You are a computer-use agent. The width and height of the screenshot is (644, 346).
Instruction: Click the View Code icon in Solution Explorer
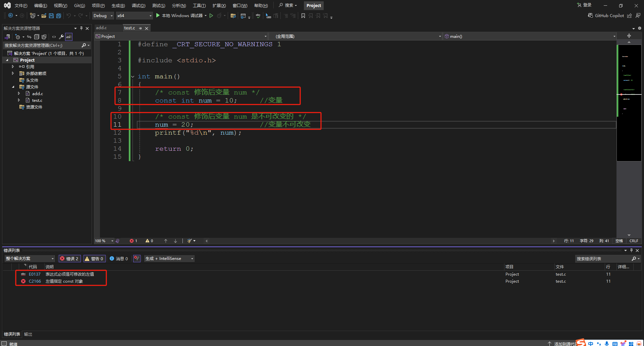(x=54, y=37)
